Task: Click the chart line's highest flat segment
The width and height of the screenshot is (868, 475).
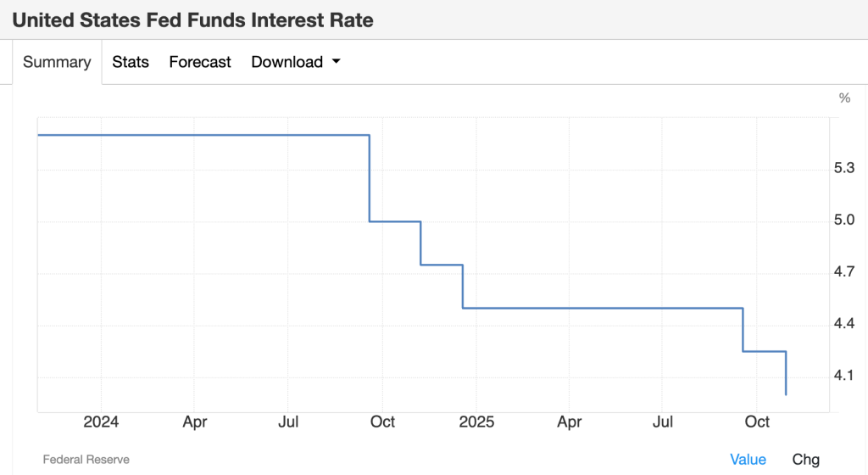Action: pyautogui.click(x=203, y=135)
